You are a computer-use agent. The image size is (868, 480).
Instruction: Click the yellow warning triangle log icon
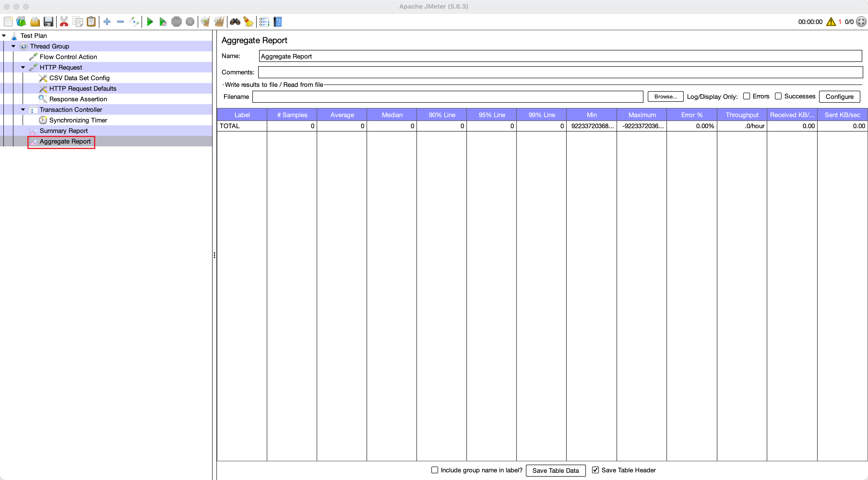[831, 22]
